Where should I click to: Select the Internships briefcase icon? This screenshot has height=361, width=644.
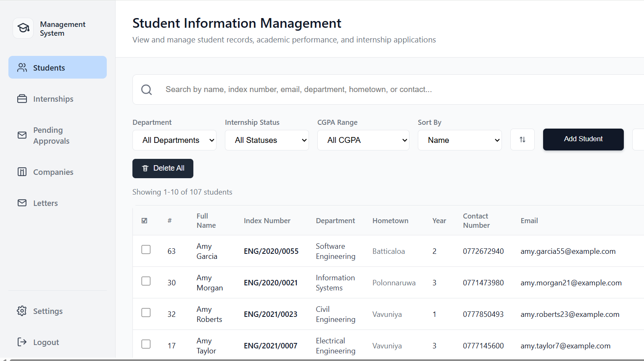[22, 99]
